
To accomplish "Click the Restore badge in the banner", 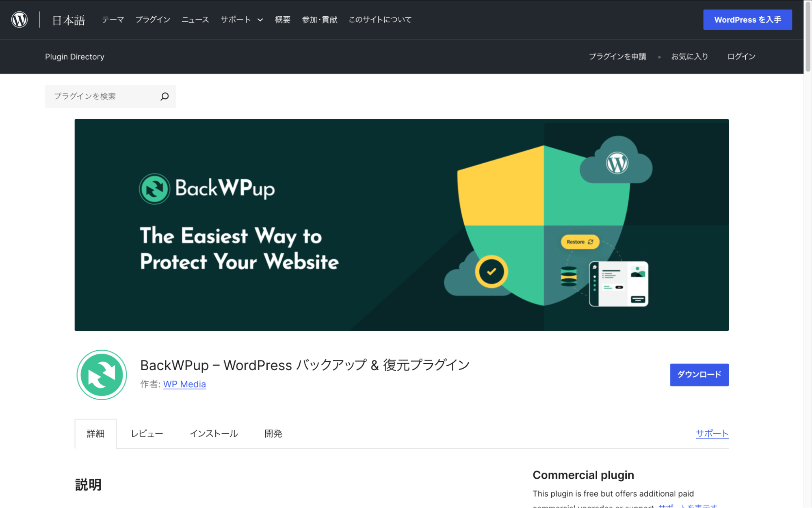I will [x=580, y=242].
